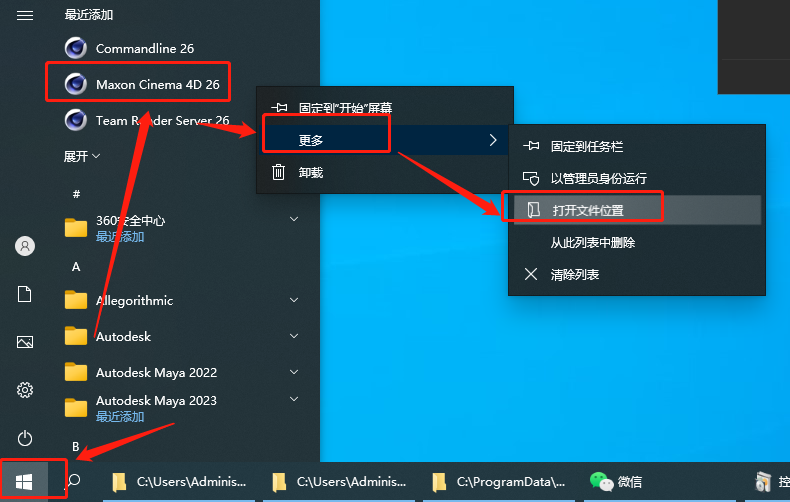The height and width of the screenshot is (502, 790).
Task: Click the Windows Start button
Action: pyautogui.click(x=24, y=482)
